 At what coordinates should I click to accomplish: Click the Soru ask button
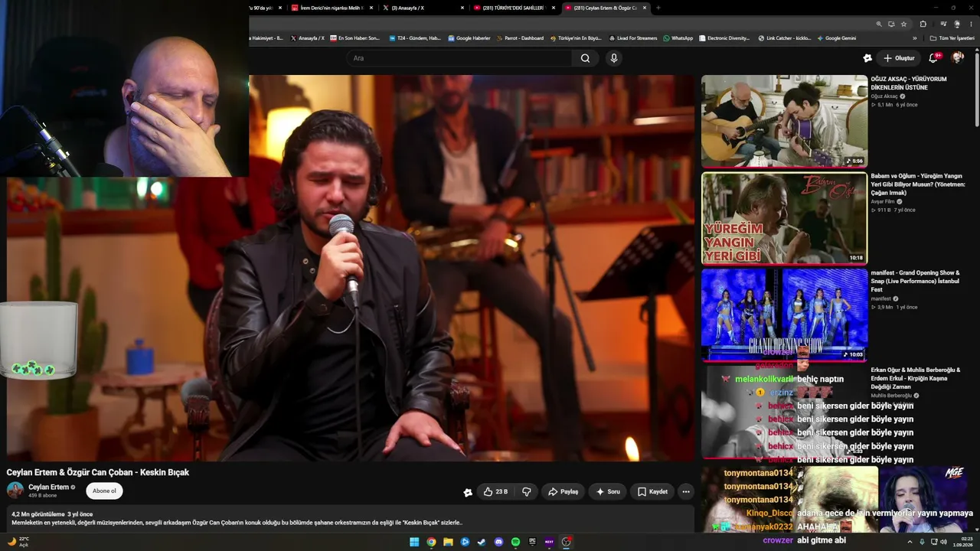point(608,491)
